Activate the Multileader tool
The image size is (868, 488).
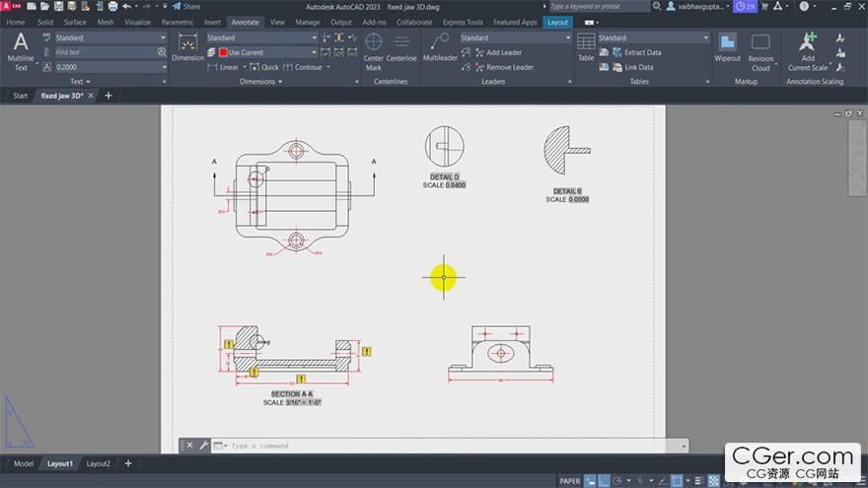[x=440, y=47]
